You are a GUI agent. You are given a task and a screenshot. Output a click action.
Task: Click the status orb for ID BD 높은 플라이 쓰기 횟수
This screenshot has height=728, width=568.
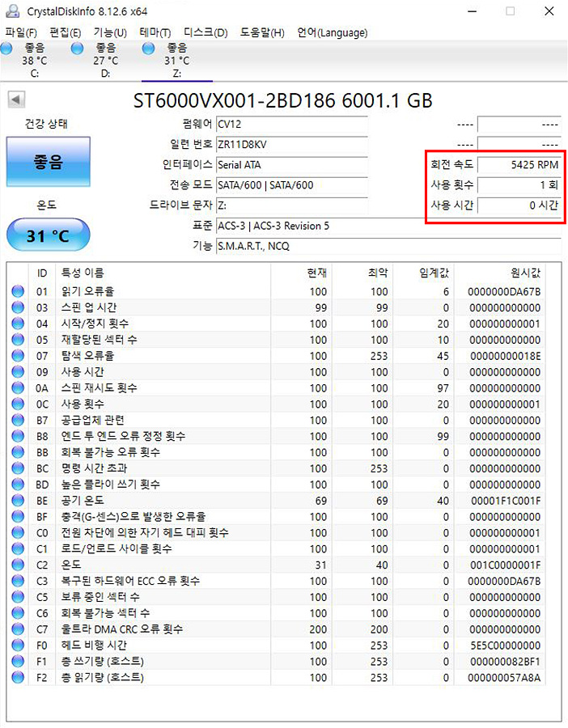point(18,485)
